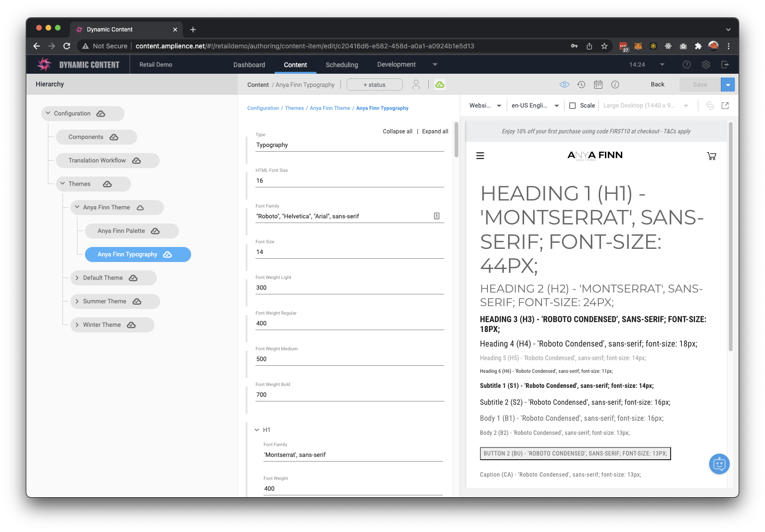Click the shopping cart icon
The height and width of the screenshot is (532, 765).
[x=711, y=156]
